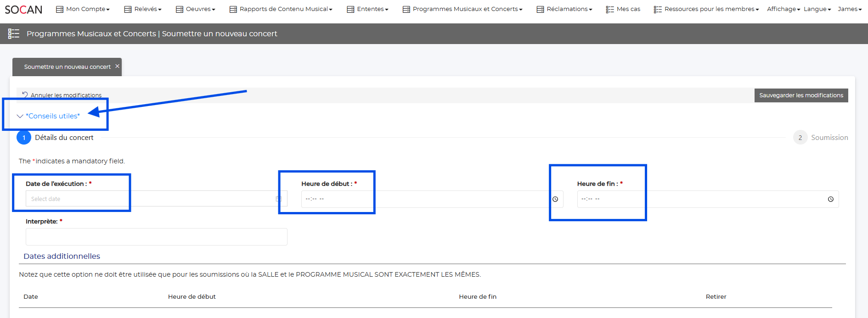868x318 pixels.
Task: Click the clock icon in Heure de fin
Action: (830, 199)
